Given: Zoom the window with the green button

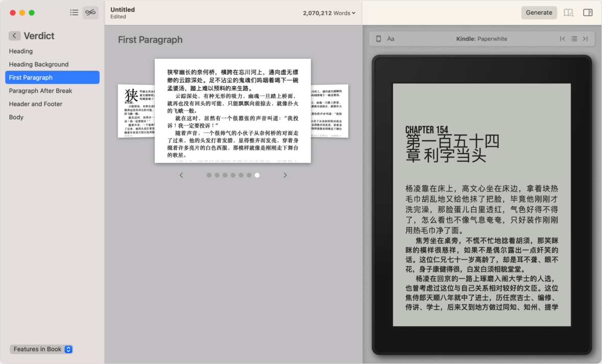Looking at the screenshot, I should 32,13.
